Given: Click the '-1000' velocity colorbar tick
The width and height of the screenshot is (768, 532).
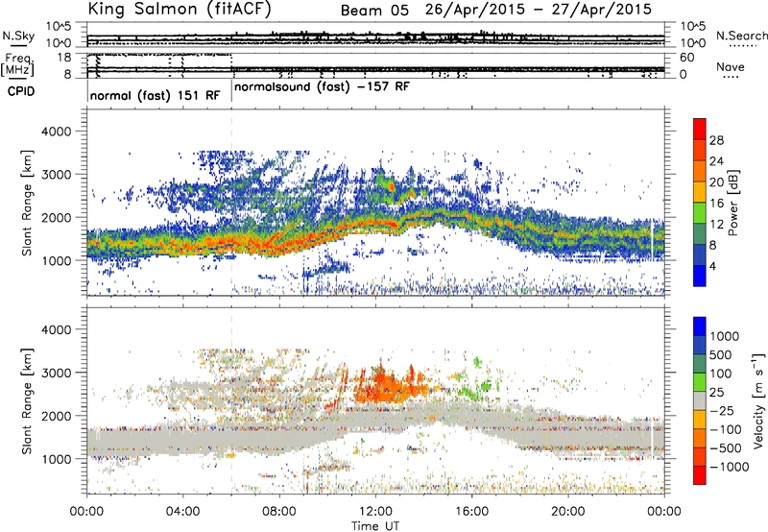Looking at the screenshot, I should point(729,467).
